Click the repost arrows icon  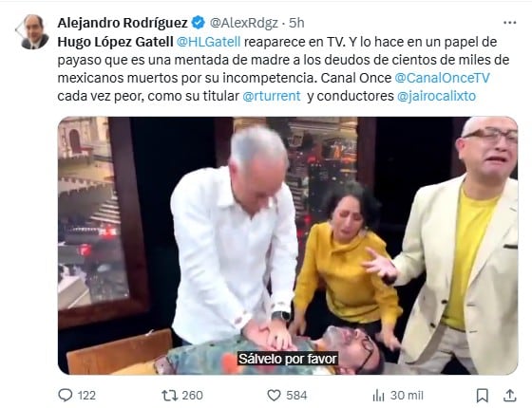169,395
